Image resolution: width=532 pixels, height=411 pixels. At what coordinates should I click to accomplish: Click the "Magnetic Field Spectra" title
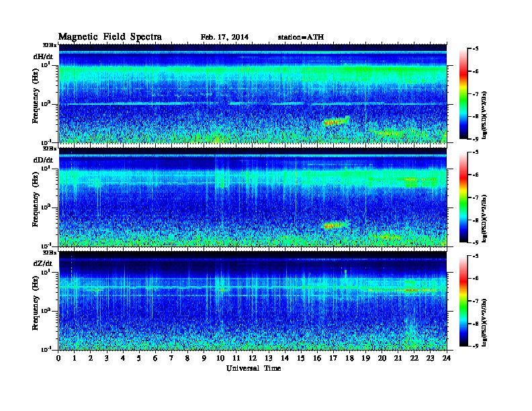[109, 37]
